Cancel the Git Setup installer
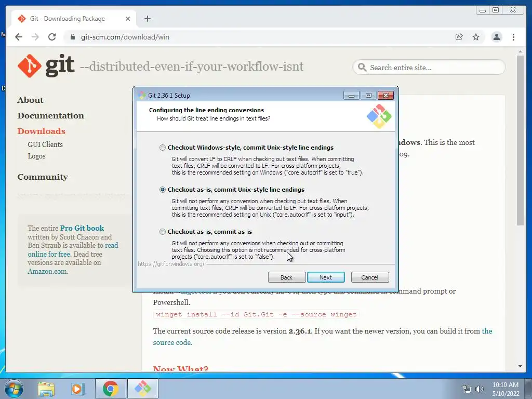 click(x=370, y=277)
